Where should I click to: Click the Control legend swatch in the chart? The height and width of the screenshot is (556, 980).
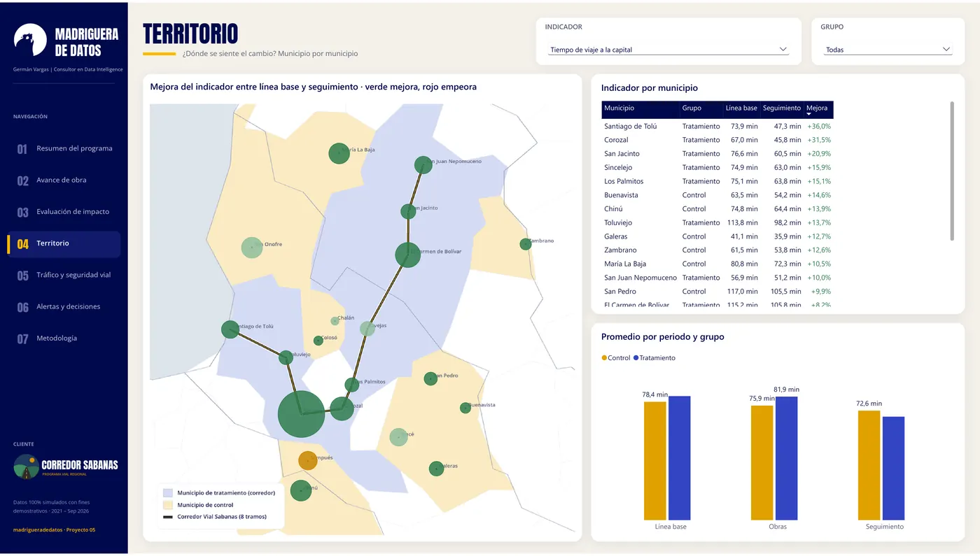click(604, 358)
